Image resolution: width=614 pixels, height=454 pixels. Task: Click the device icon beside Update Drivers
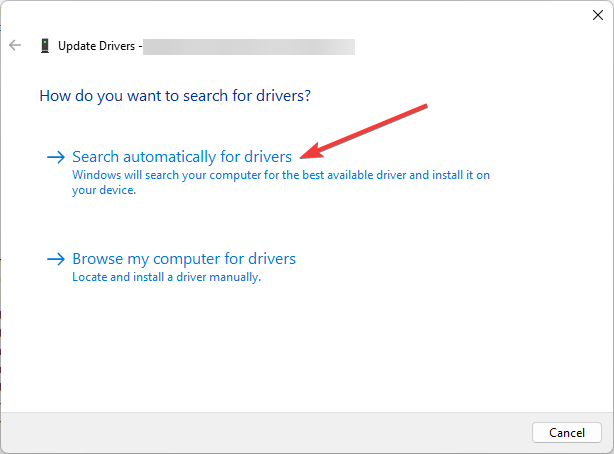[x=45, y=46]
